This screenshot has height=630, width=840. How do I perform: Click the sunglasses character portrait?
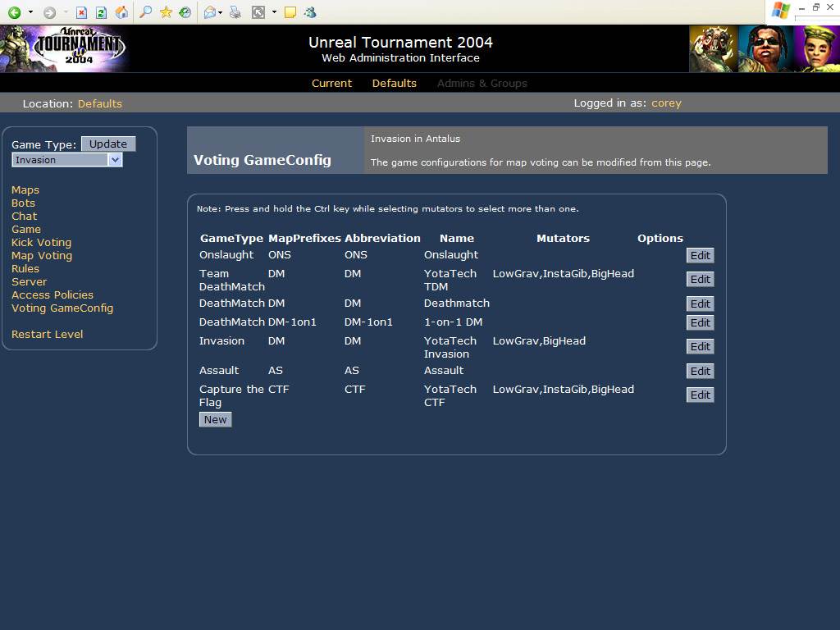pos(765,48)
